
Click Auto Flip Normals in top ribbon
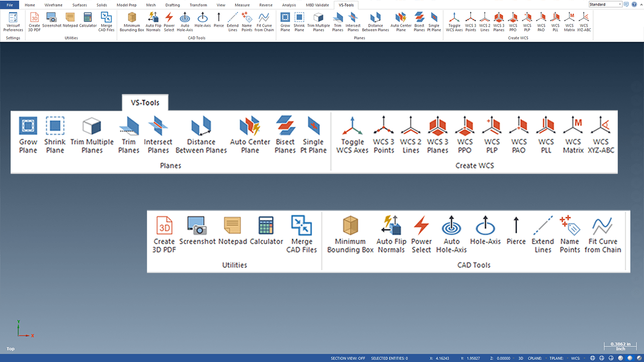[153, 22]
